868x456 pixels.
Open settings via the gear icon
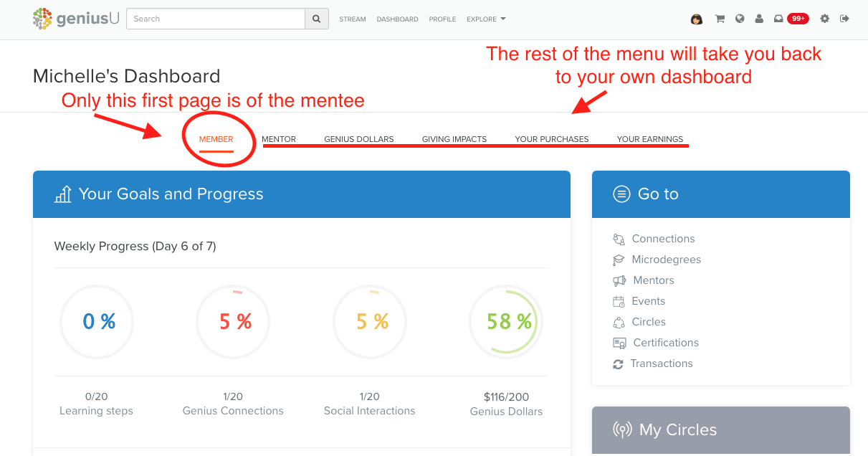click(824, 19)
